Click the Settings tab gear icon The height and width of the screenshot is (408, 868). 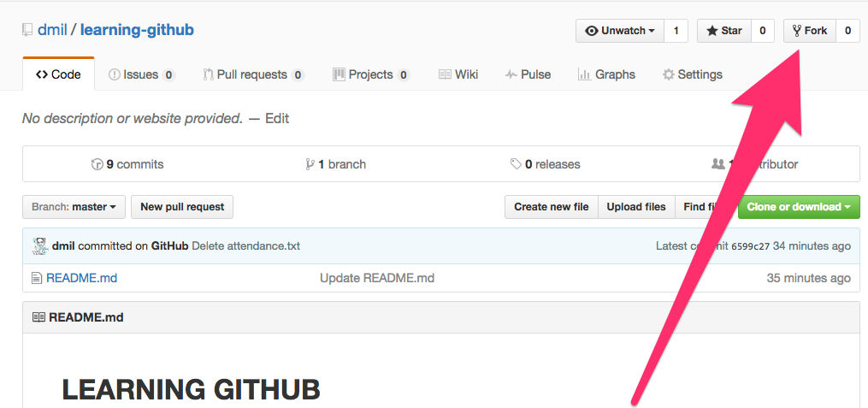(669, 74)
